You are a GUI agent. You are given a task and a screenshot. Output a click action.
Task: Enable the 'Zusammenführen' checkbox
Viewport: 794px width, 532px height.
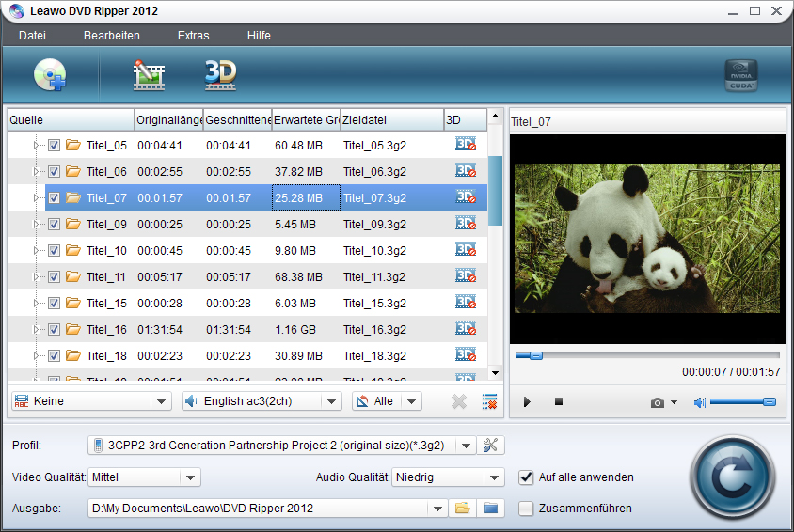click(x=526, y=509)
